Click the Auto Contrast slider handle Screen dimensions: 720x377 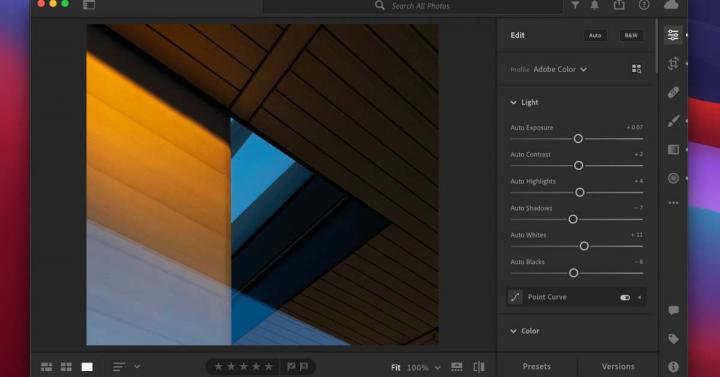(x=579, y=165)
